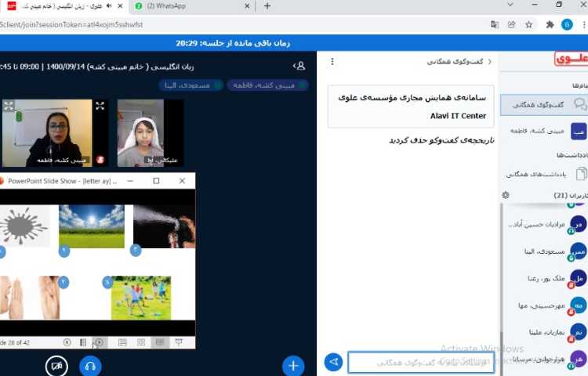The height and width of the screenshot is (376, 588).
Task: Click number marker beside kids playing picture
Action: tap(107, 282)
